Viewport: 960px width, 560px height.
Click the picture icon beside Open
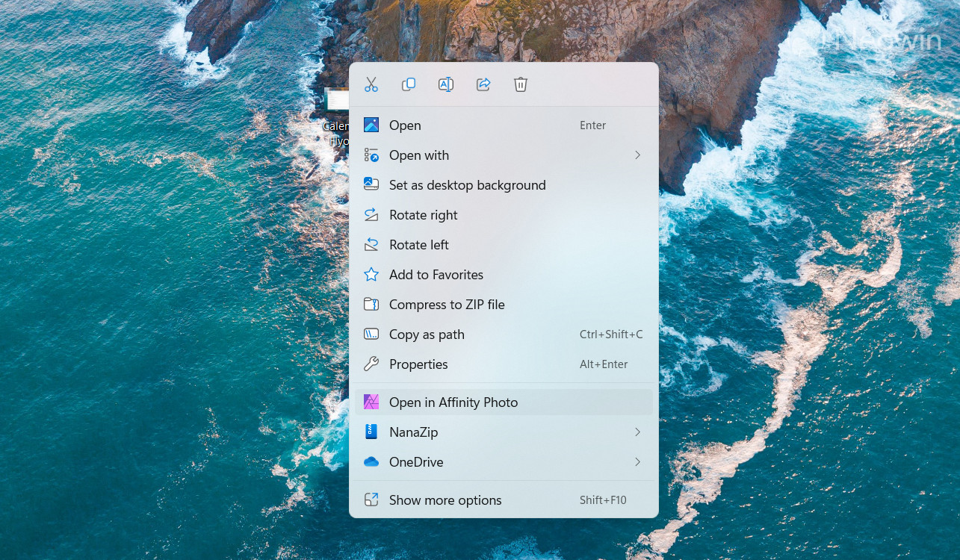pyautogui.click(x=371, y=125)
